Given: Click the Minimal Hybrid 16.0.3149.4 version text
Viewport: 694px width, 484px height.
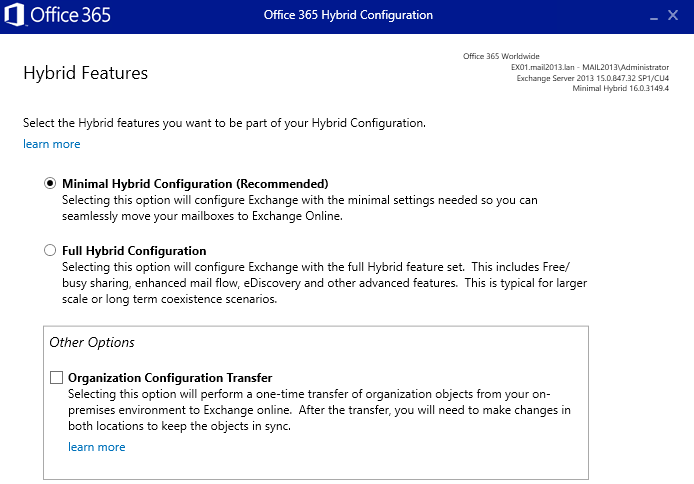Looking at the screenshot, I should pyautogui.click(x=620, y=88).
